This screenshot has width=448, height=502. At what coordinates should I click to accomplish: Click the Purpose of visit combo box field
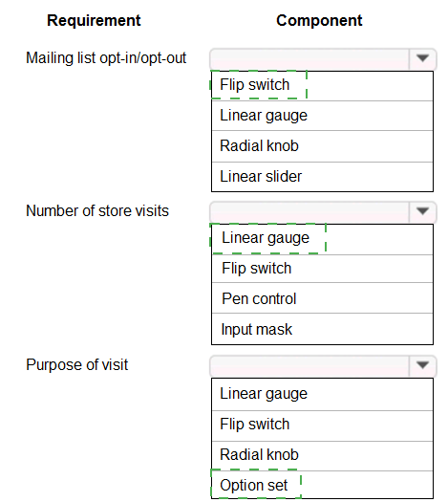pyautogui.click(x=309, y=365)
